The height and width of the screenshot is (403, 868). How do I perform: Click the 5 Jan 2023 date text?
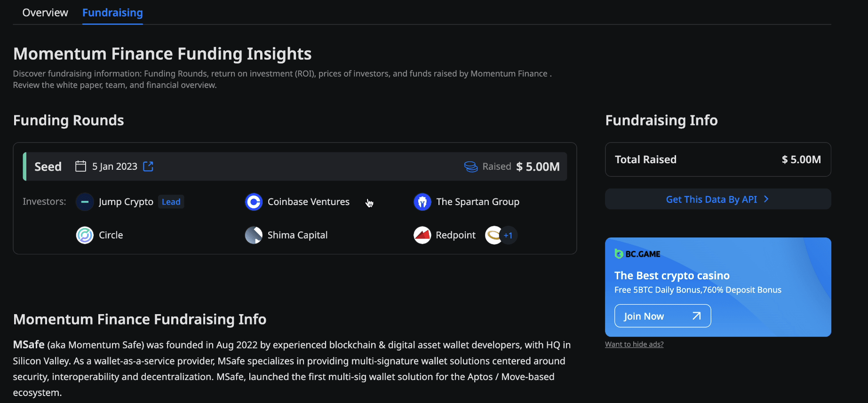point(115,166)
